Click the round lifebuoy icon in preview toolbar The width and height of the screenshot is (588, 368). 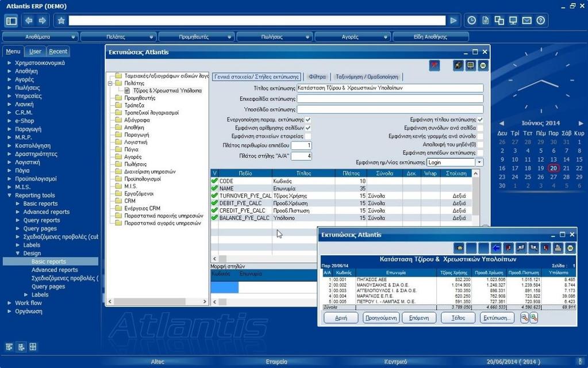tap(570, 248)
